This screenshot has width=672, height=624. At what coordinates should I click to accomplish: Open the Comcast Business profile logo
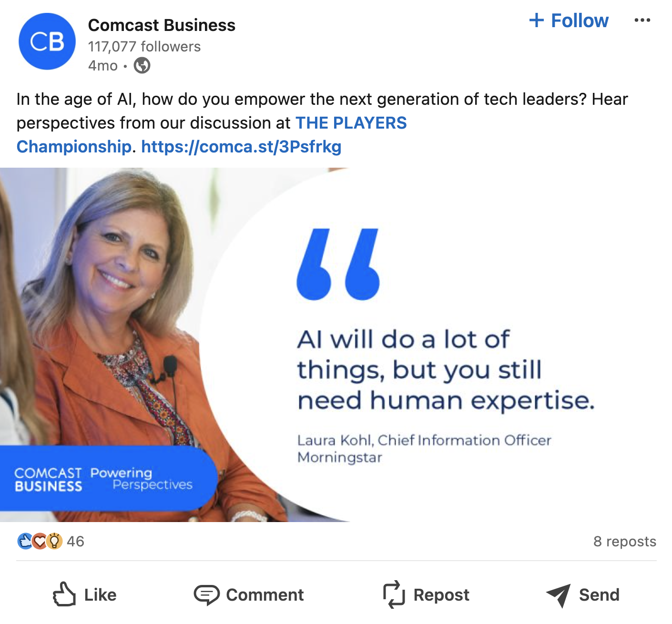(x=47, y=42)
